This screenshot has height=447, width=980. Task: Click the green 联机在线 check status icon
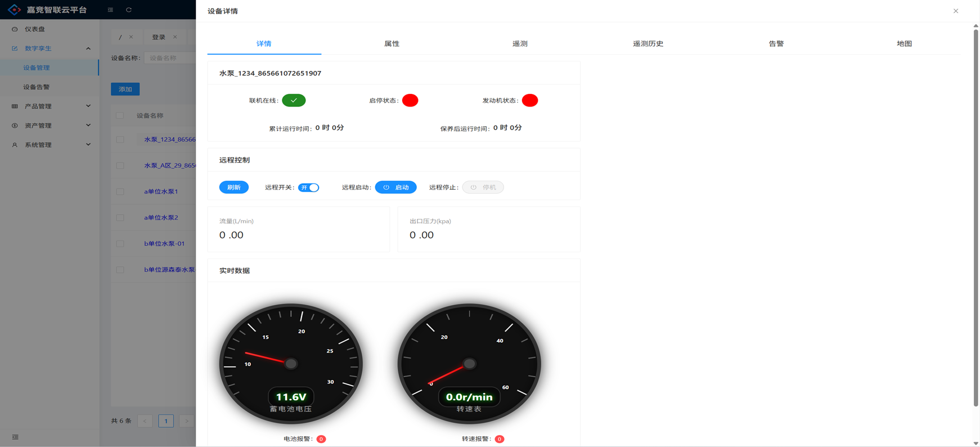tap(294, 100)
